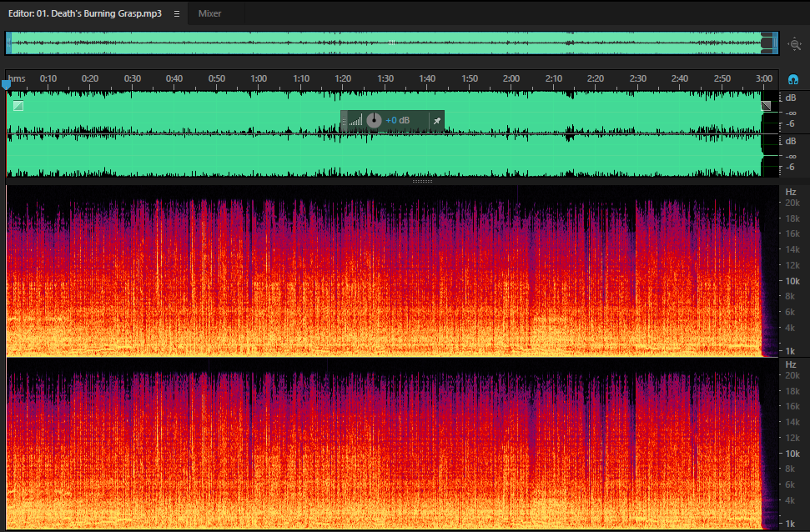The image size is (810, 532).
Task: Click the top channel dB scale label
Action: [791, 98]
